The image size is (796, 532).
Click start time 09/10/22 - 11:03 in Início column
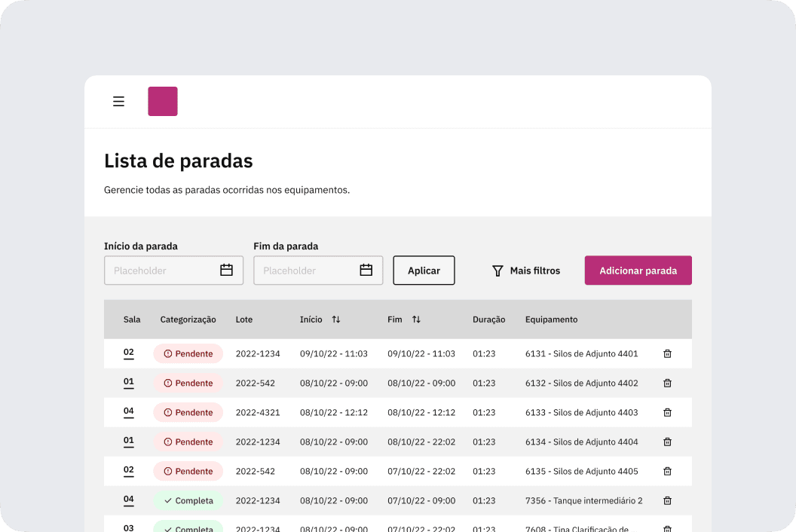click(334, 354)
